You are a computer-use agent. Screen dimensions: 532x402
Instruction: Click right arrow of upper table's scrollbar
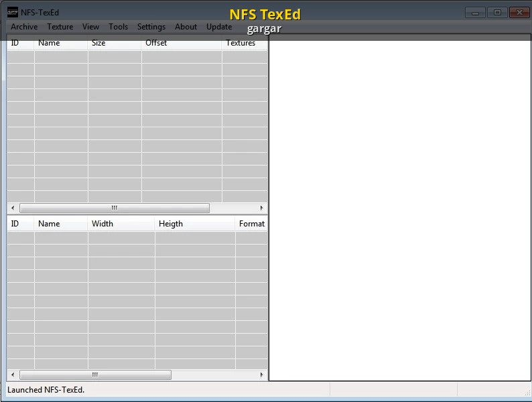(261, 208)
